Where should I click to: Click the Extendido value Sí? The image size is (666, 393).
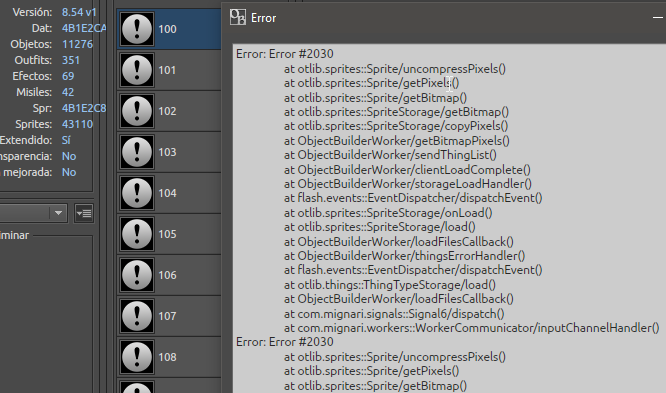[x=66, y=140]
